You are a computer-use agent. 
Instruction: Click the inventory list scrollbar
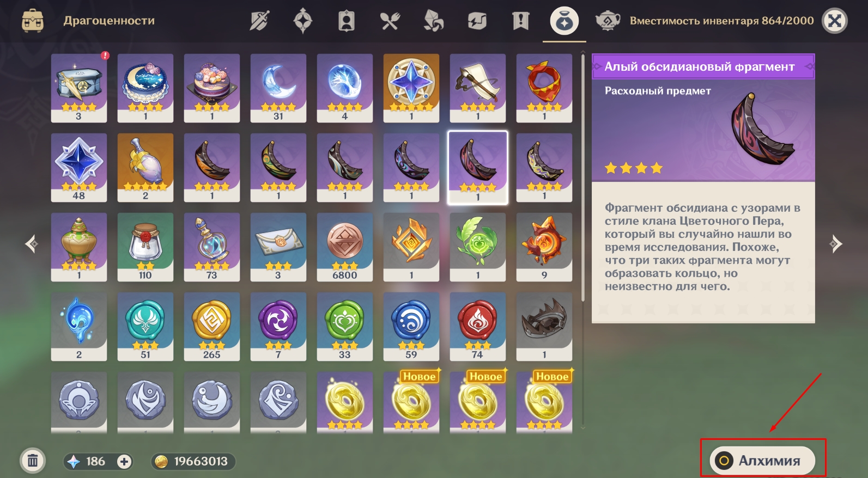pyautogui.click(x=583, y=177)
